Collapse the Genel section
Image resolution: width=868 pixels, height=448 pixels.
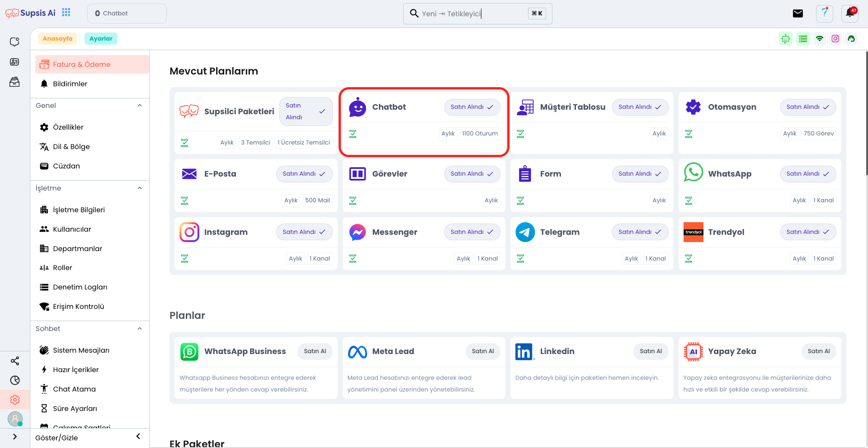tap(140, 106)
